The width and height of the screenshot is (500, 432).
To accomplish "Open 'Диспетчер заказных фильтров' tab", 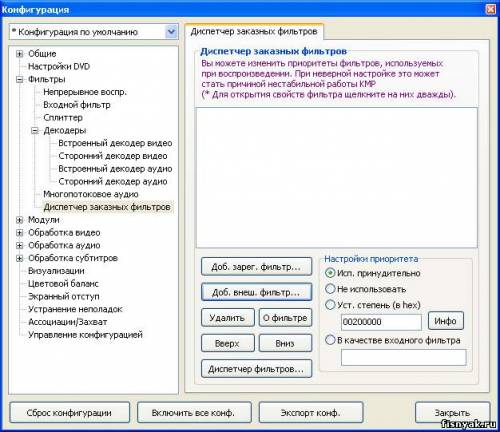I will [254, 32].
